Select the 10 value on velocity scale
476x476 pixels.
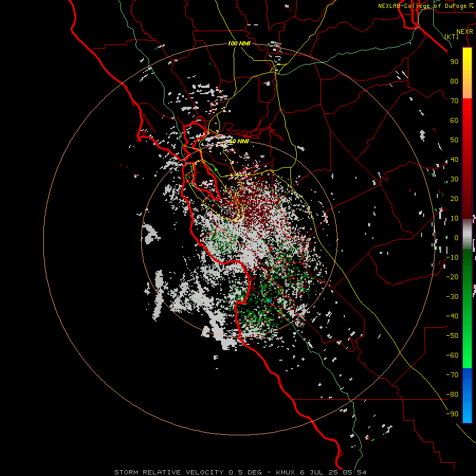pos(454,218)
